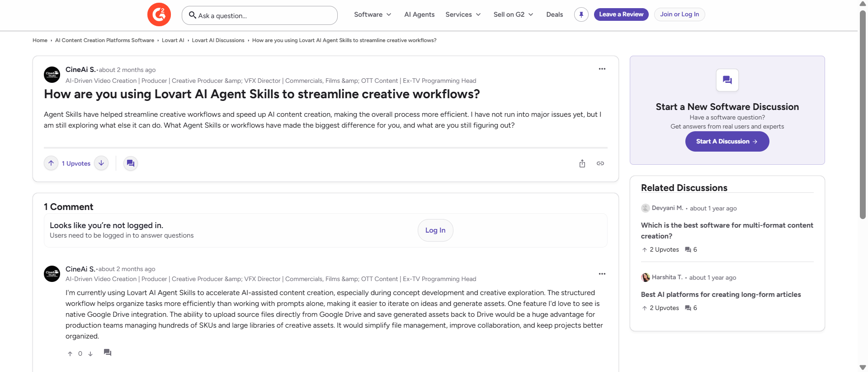
Task: Open 'Which is the best software for multi-format' discussion
Action: point(727,231)
